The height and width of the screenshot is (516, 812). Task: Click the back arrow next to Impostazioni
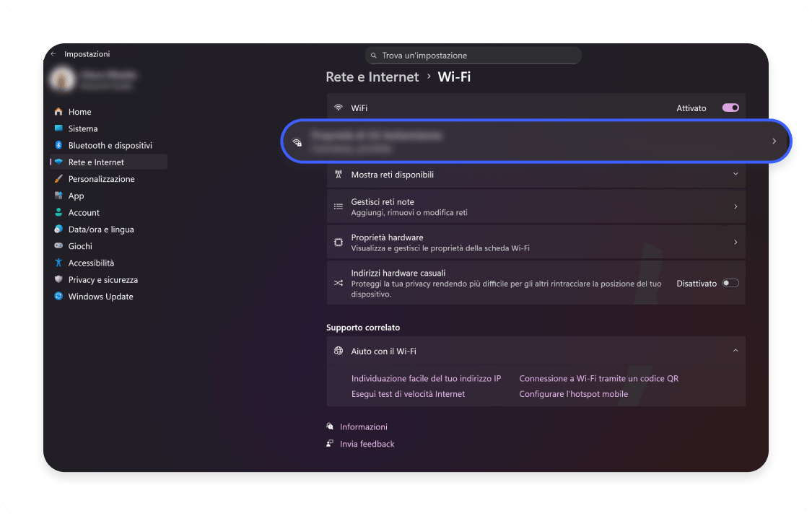tap(53, 53)
